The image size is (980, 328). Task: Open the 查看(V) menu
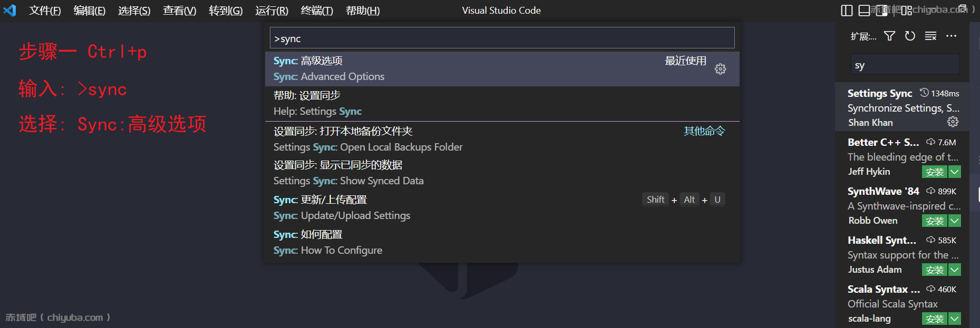coord(180,11)
